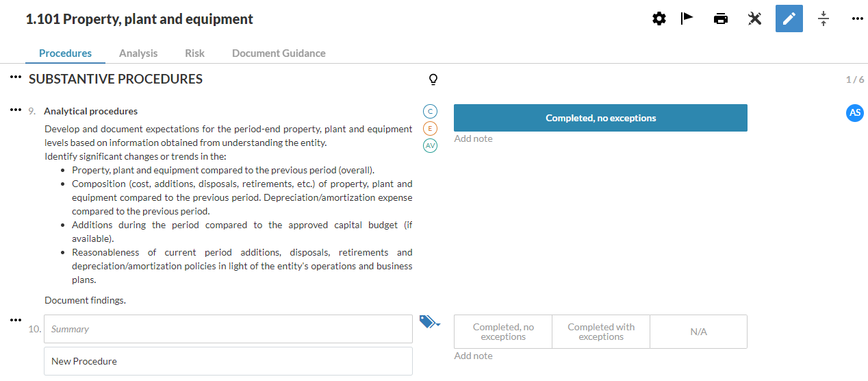Mark procedure 10 as N/A
The image size is (868, 381).
click(698, 332)
